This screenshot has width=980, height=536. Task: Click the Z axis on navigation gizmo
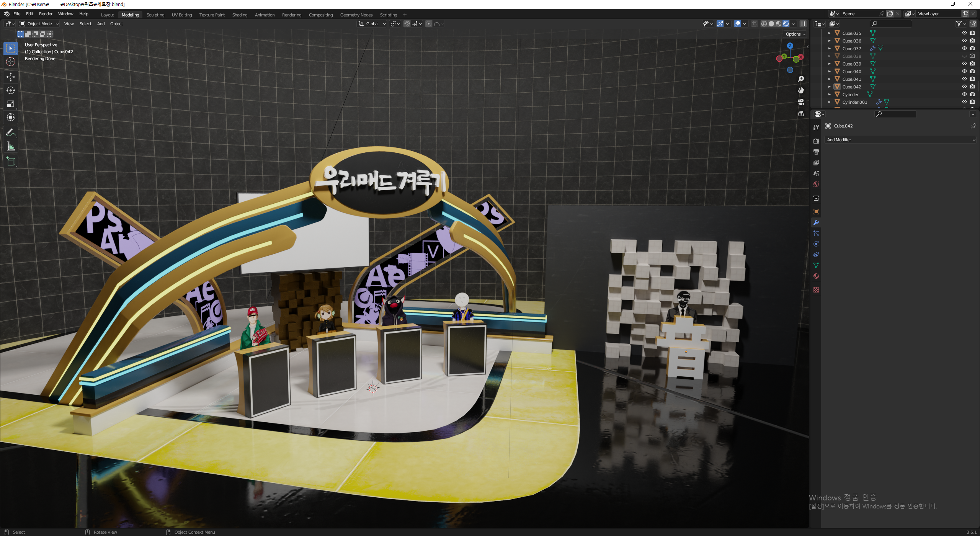(x=790, y=46)
